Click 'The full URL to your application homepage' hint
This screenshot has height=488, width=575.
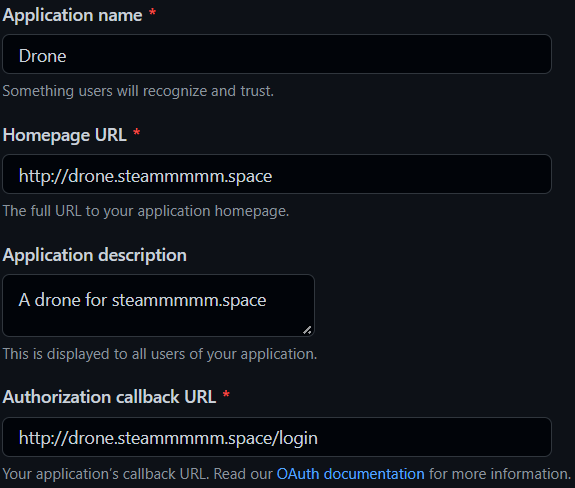146,211
